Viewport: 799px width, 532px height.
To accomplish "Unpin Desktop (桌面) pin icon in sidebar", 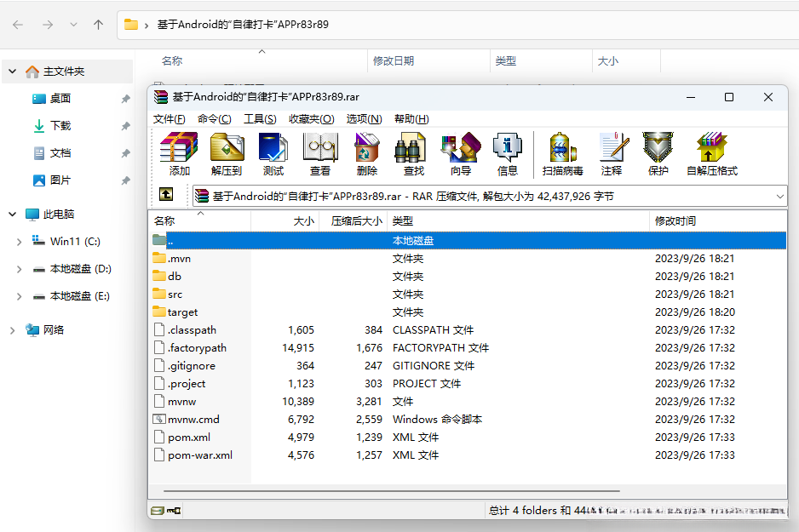I will coord(125,99).
